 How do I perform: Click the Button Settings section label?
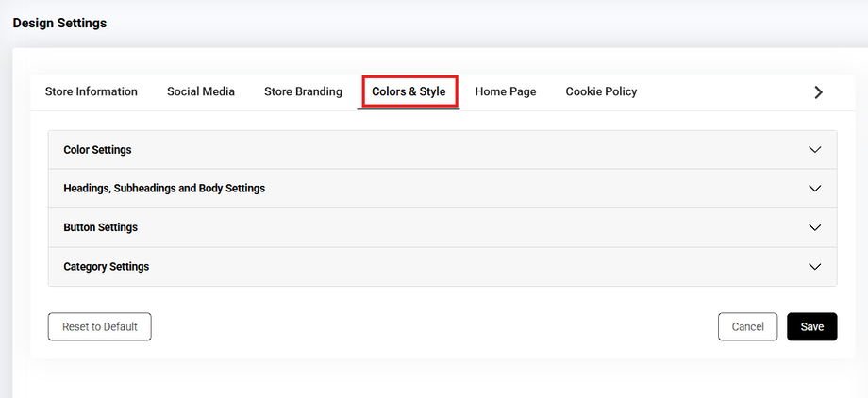coord(100,228)
